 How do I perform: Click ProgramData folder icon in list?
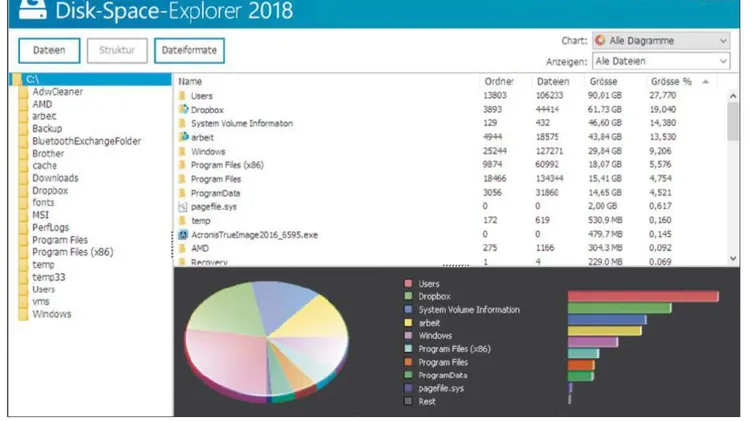182,193
